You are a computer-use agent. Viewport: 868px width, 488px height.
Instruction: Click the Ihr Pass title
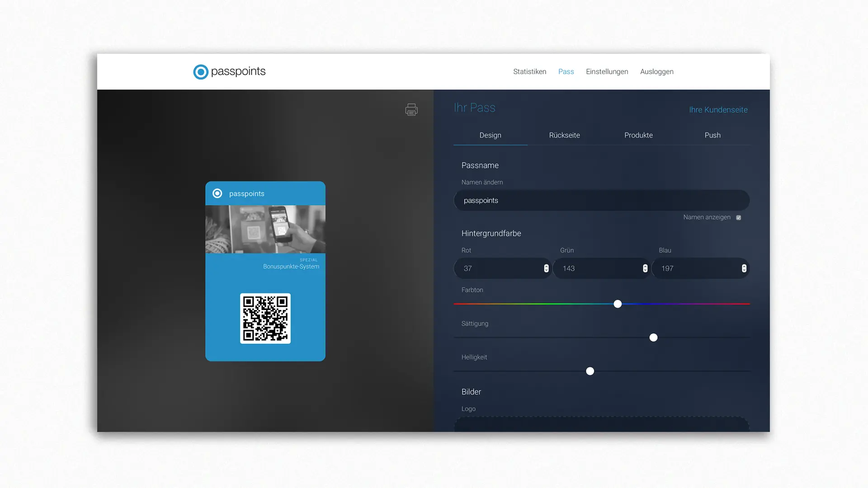click(x=474, y=108)
